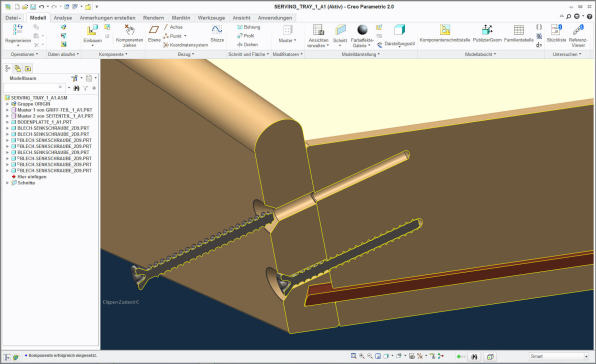The image size is (596, 364).
Task: Click the Schnitt section icon
Action: coord(340,30)
